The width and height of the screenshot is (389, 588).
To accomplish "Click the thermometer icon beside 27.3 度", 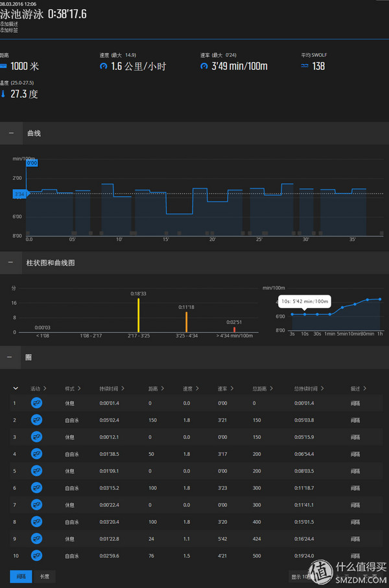I will coord(3,94).
